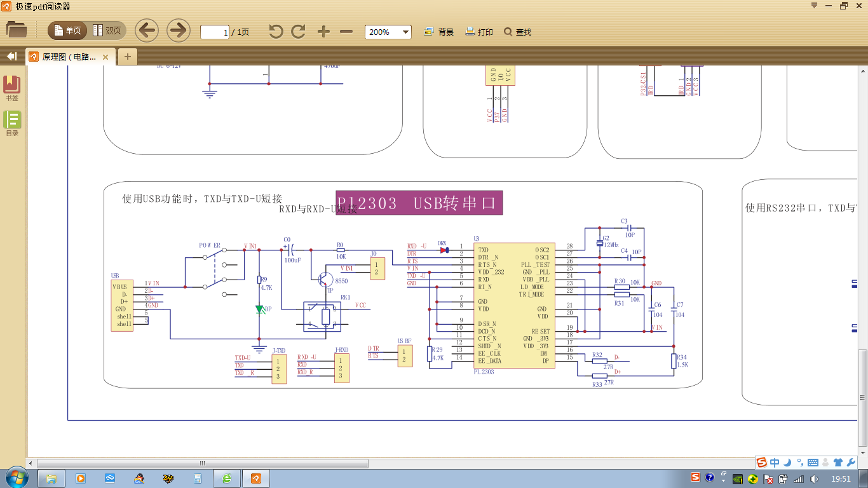The width and height of the screenshot is (868, 488).
Task: Open the Sogou IME logo
Action: pos(762,463)
